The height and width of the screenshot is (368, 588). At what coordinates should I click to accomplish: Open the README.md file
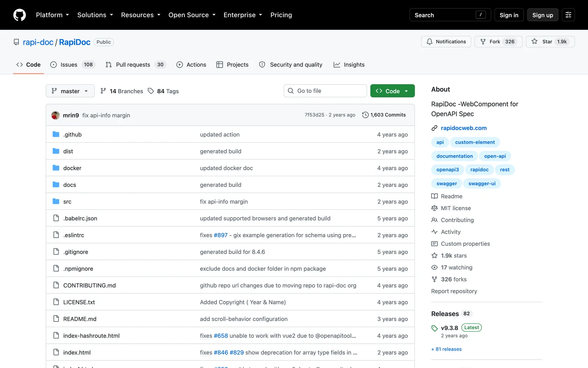(80, 319)
